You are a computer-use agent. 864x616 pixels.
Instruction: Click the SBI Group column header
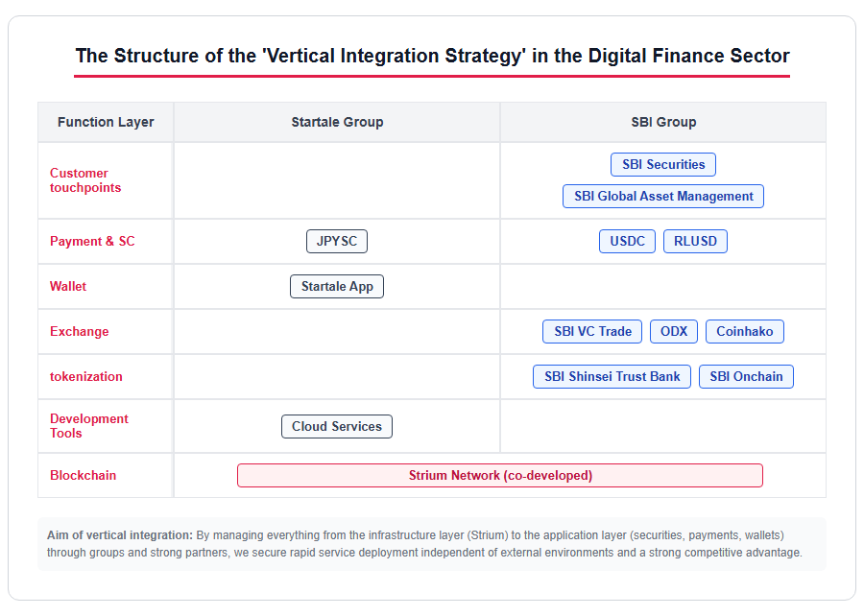point(663,122)
